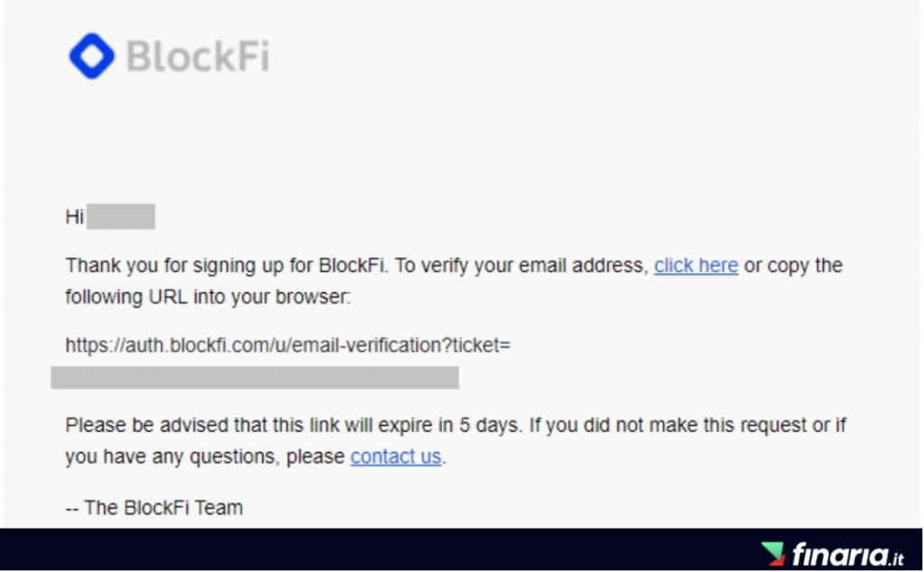924x572 pixels.
Task: Click the finaria green and red arrow icon
Action: 773,554
